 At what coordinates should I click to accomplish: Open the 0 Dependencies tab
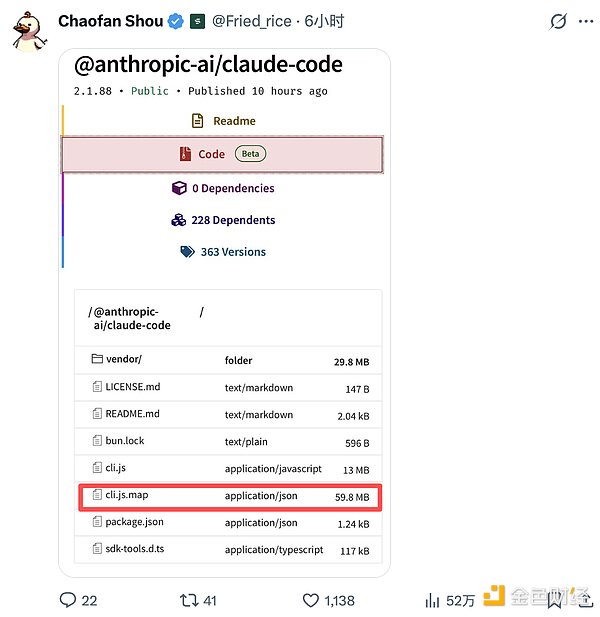pos(223,188)
